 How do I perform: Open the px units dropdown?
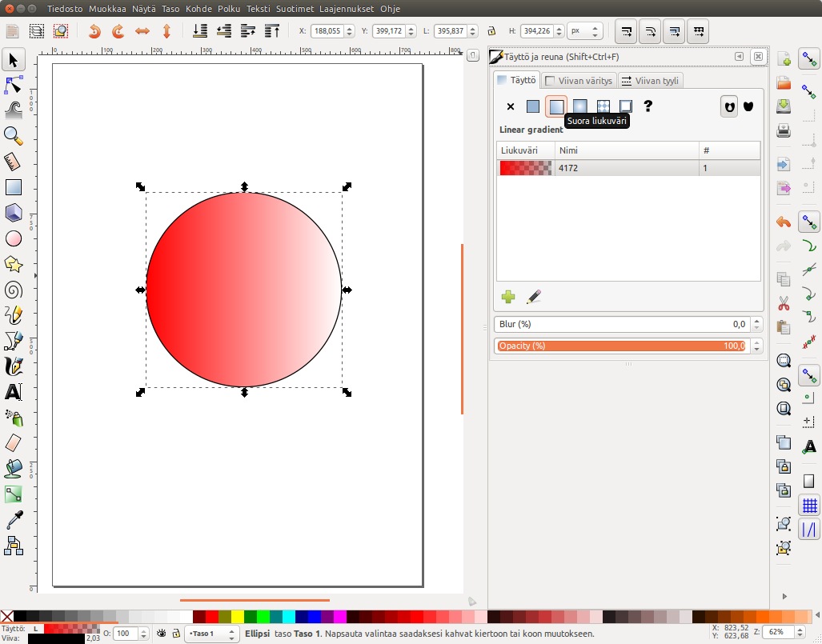584,31
